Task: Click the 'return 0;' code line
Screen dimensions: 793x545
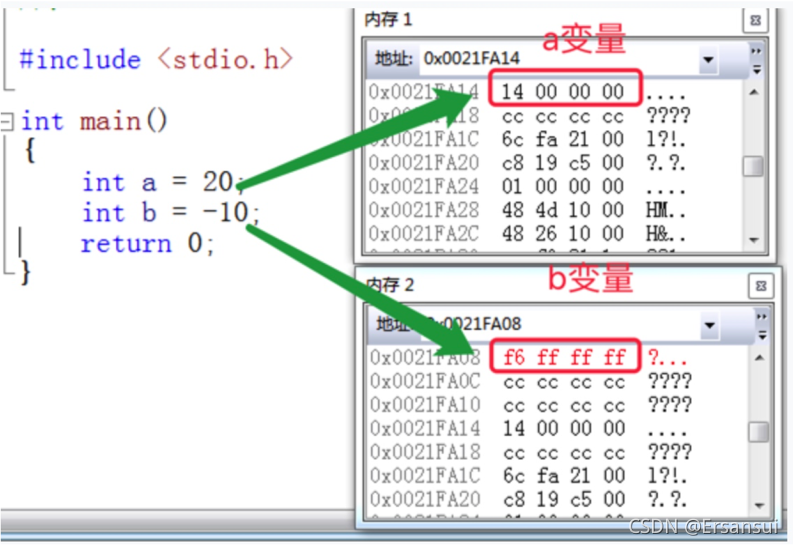Action: pyautogui.click(x=148, y=244)
